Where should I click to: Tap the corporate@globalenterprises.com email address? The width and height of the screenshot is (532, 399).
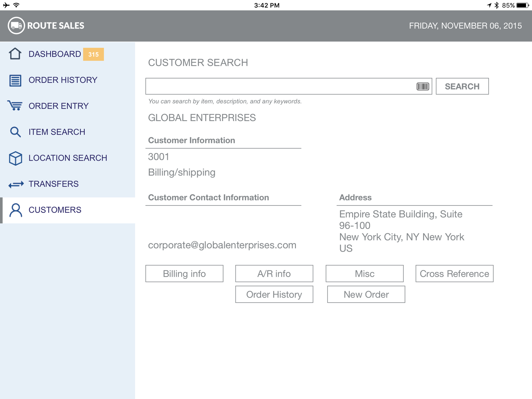(222, 245)
